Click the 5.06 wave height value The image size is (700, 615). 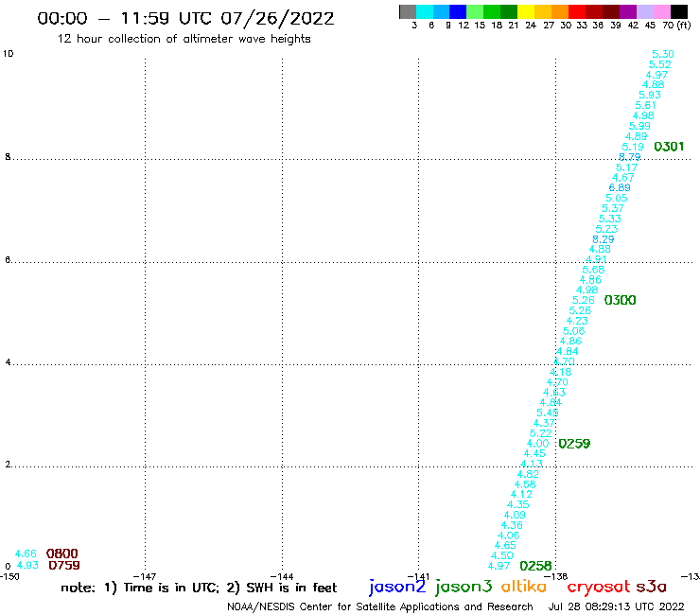coord(573,331)
